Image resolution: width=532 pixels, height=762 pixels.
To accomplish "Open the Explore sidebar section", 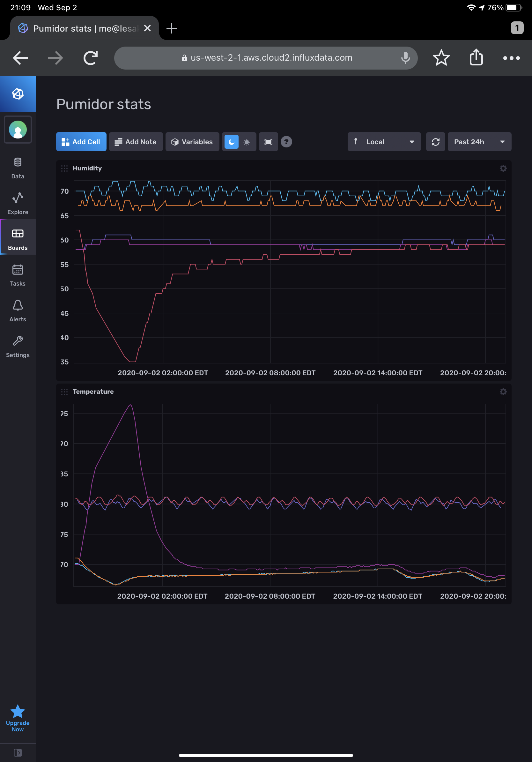I will click(18, 204).
